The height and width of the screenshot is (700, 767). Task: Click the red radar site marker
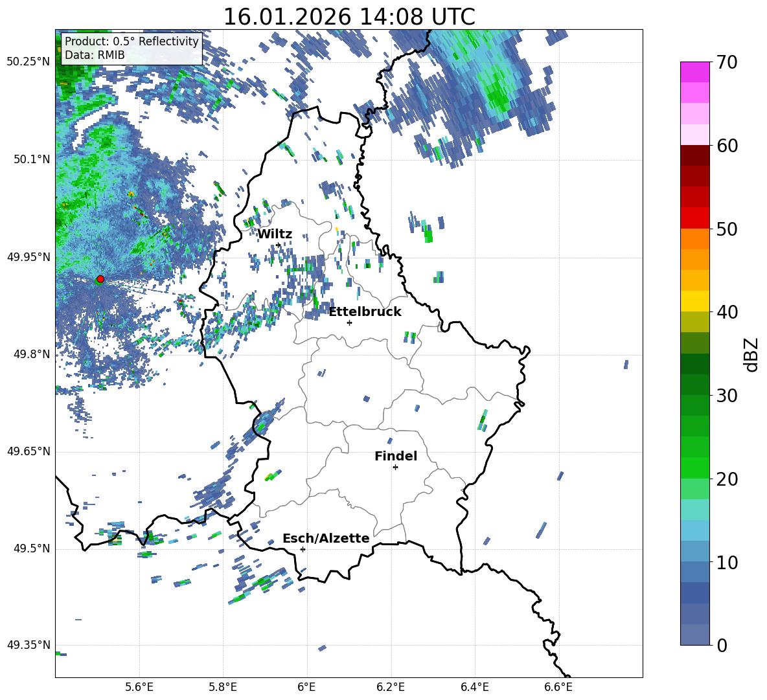pyautogui.click(x=100, y=279)
